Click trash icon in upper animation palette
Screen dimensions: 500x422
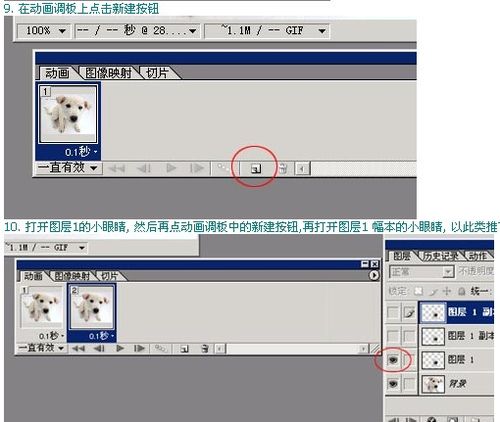point(283,168)
